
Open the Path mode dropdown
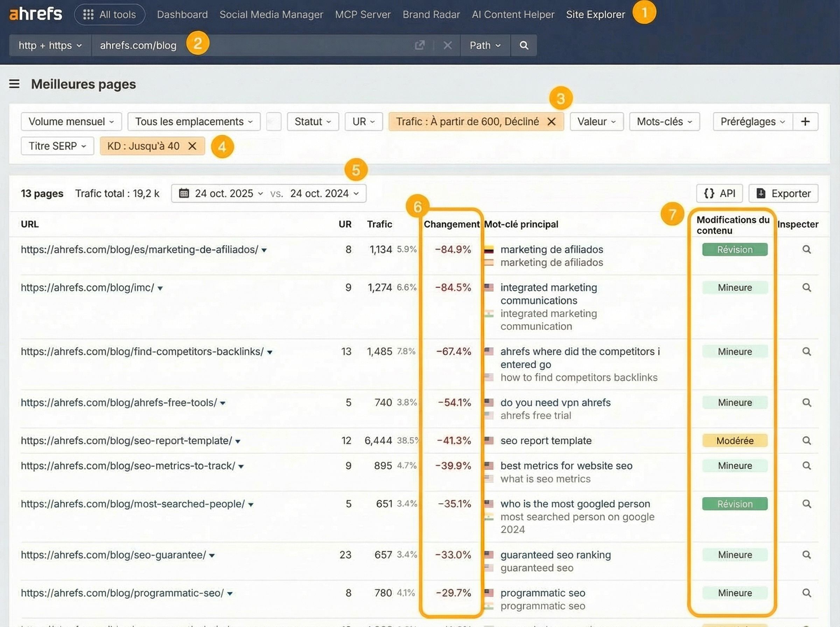485,45
